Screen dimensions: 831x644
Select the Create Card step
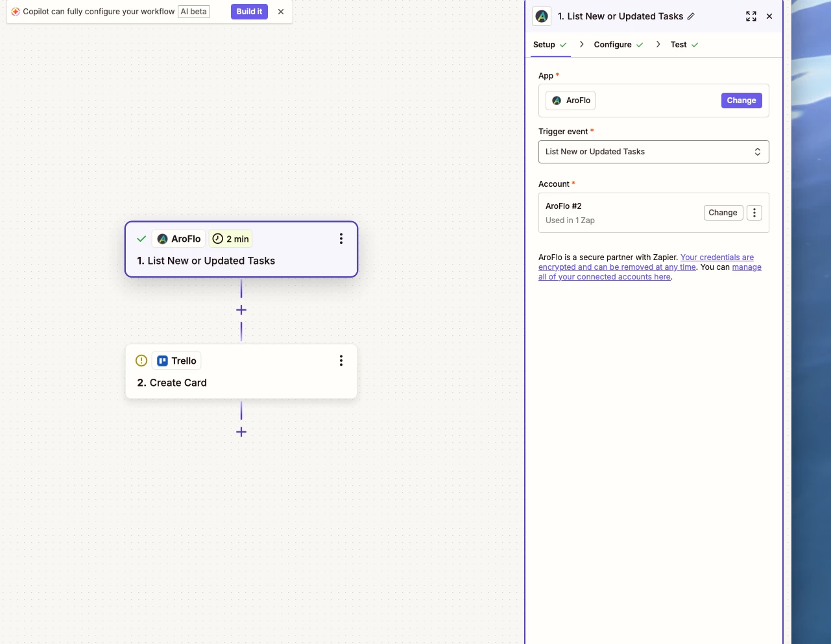[x=241, y=372]
